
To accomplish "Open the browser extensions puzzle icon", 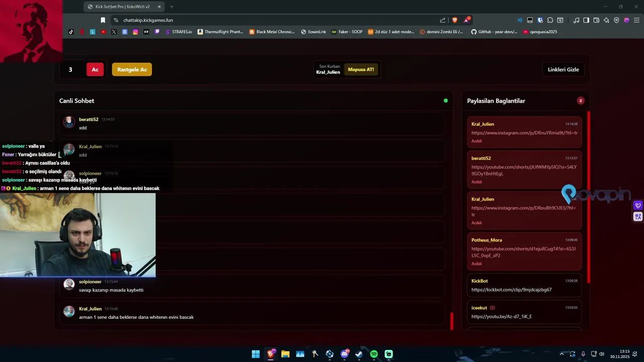I will pyautogui.click(x=550, y=20).
